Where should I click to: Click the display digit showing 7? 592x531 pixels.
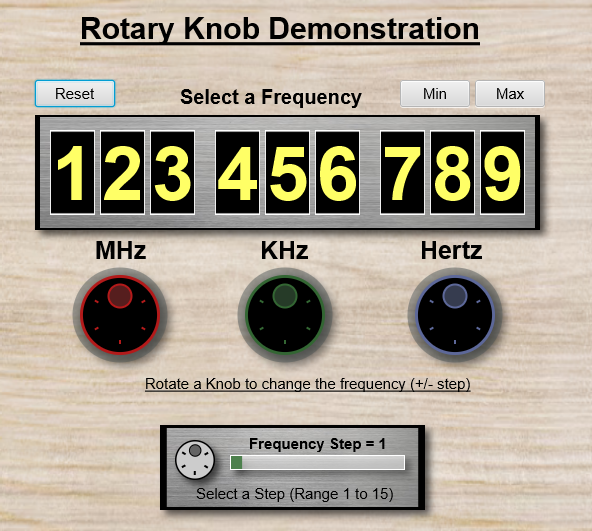pyautogui.click(x=402, y=173)
